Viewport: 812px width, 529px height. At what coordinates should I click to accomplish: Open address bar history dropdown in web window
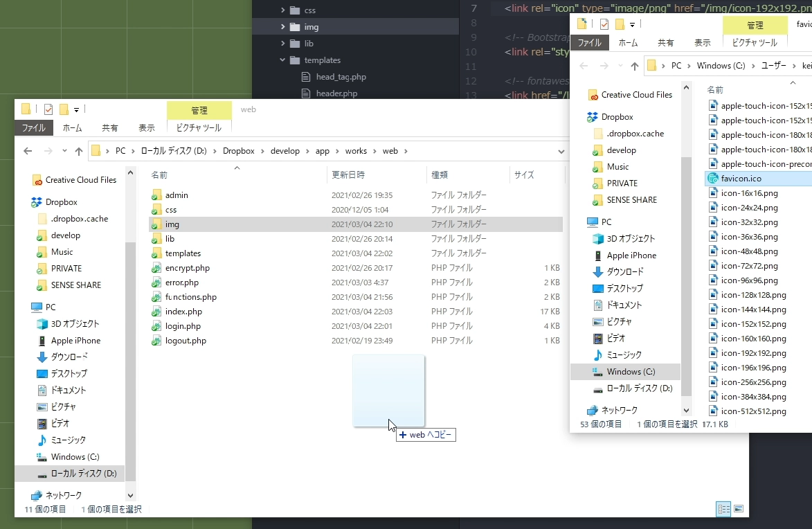[561, 151]
